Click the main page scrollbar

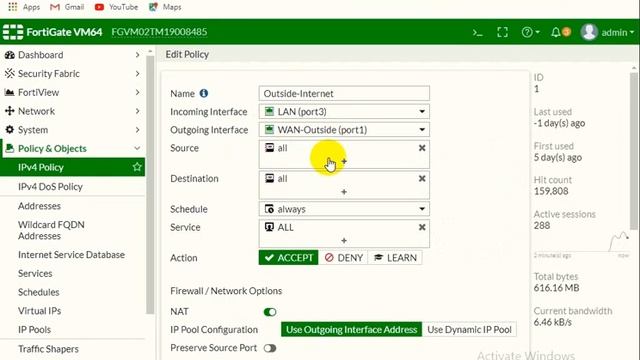click(x=633, y=151)
